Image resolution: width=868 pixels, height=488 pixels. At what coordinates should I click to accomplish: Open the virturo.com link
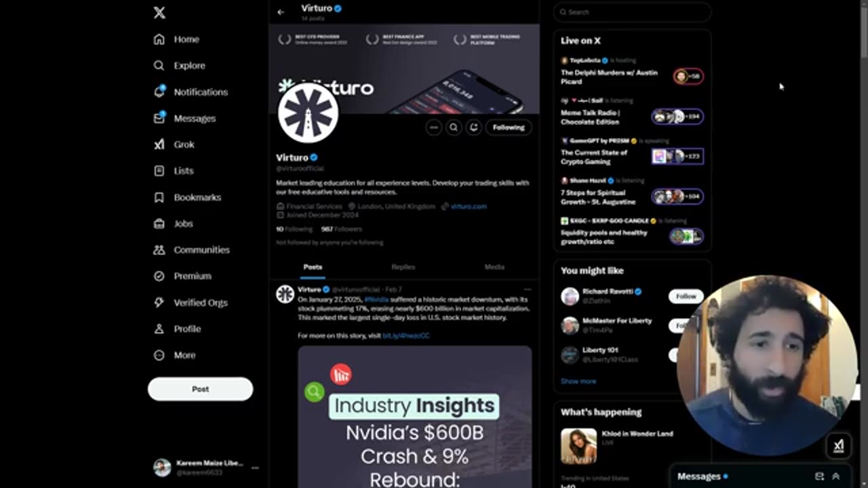pos(469,206)
